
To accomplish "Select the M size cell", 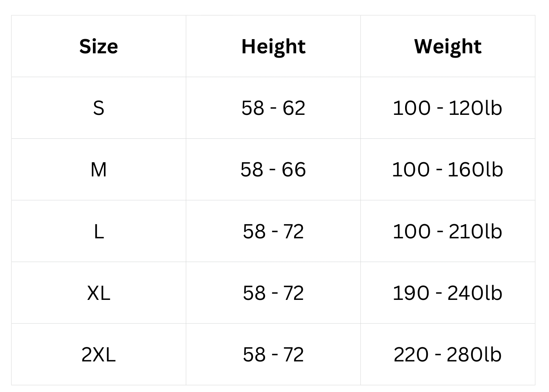I will [x=98, y=169].
